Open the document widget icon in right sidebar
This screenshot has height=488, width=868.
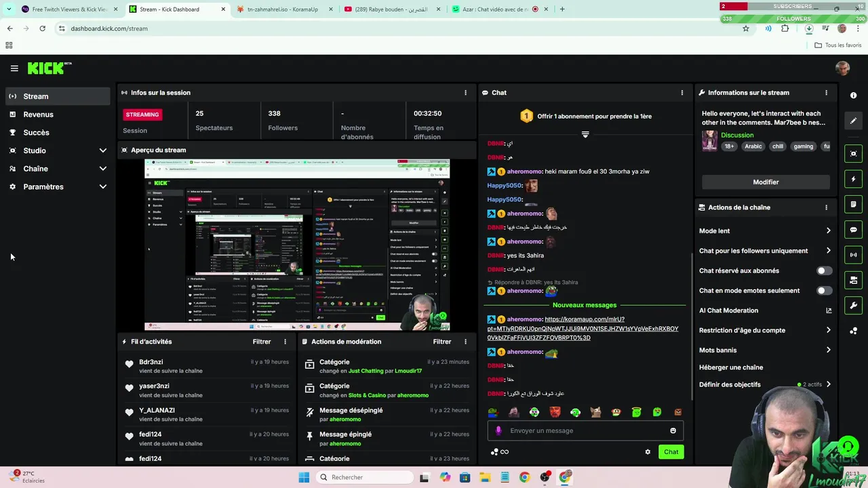coord(853,205)
